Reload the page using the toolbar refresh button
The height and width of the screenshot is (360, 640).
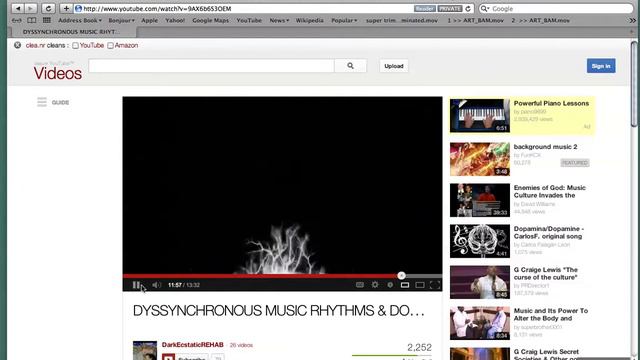click(48, 8)
